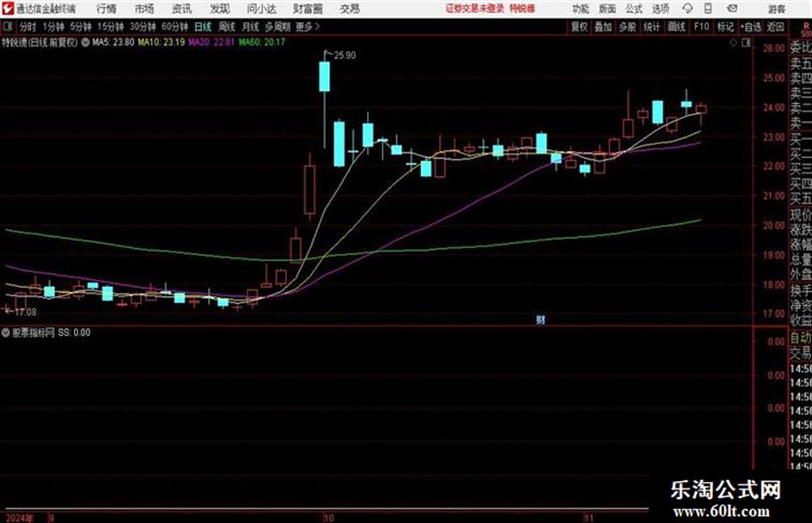This screenshot has width=812, height=523.
Task: Open the F10 company info button
Action: coord(701,27)
